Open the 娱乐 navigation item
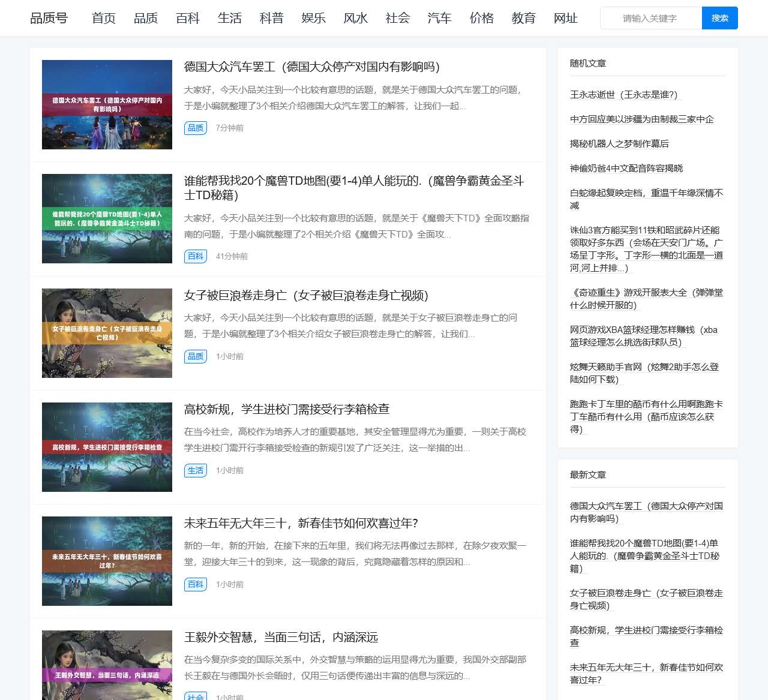768x700 pixels. point(314,18)
